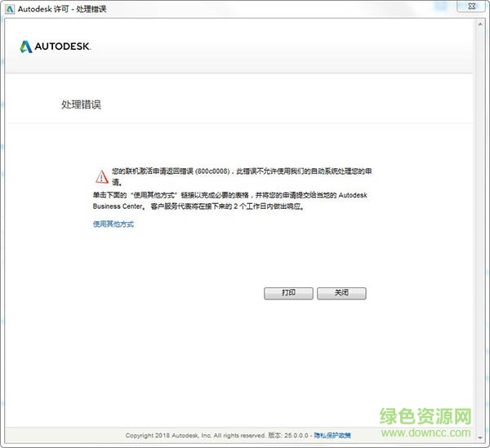
Task: Click the "处理错误" heading text
Action: pyautogui.click(x=81, y=105)
